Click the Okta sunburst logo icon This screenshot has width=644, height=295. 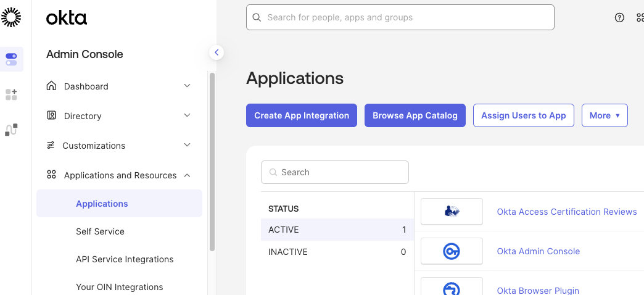11,17
